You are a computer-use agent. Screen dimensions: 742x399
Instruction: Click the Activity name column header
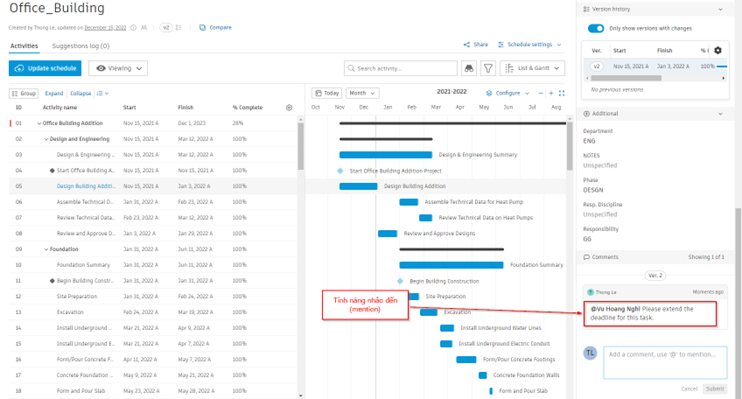click(x=60, y=107)
